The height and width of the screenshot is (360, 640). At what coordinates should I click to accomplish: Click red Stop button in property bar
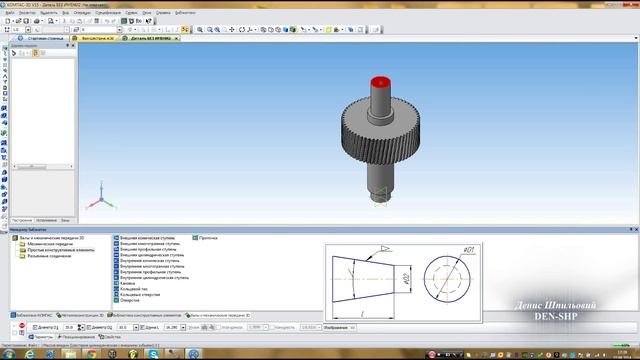tap(22, 325)
